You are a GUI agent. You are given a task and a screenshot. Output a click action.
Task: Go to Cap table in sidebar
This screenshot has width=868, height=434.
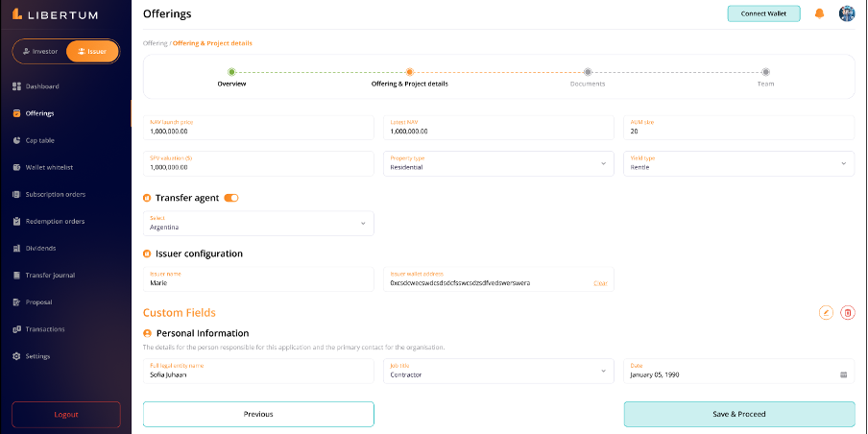tap(39, 140)
